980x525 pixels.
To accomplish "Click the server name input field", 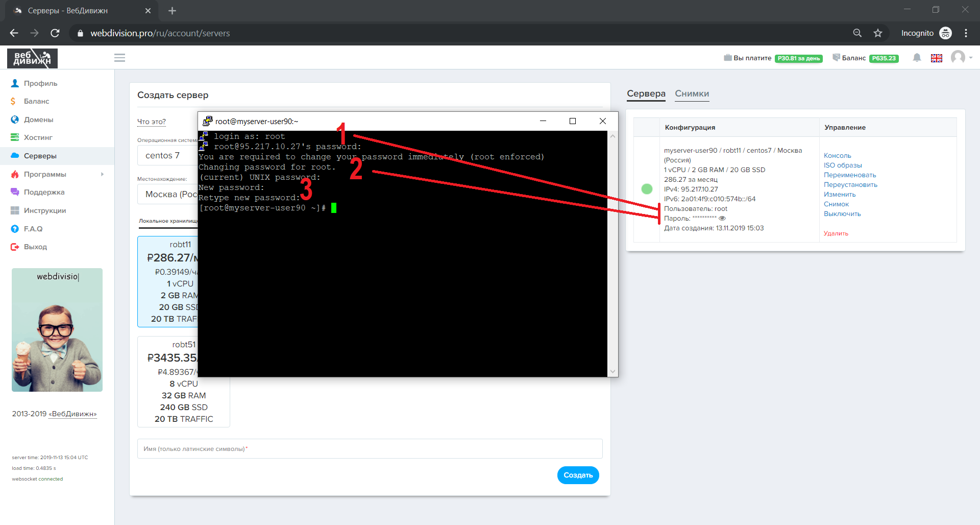I will [370, 449].
